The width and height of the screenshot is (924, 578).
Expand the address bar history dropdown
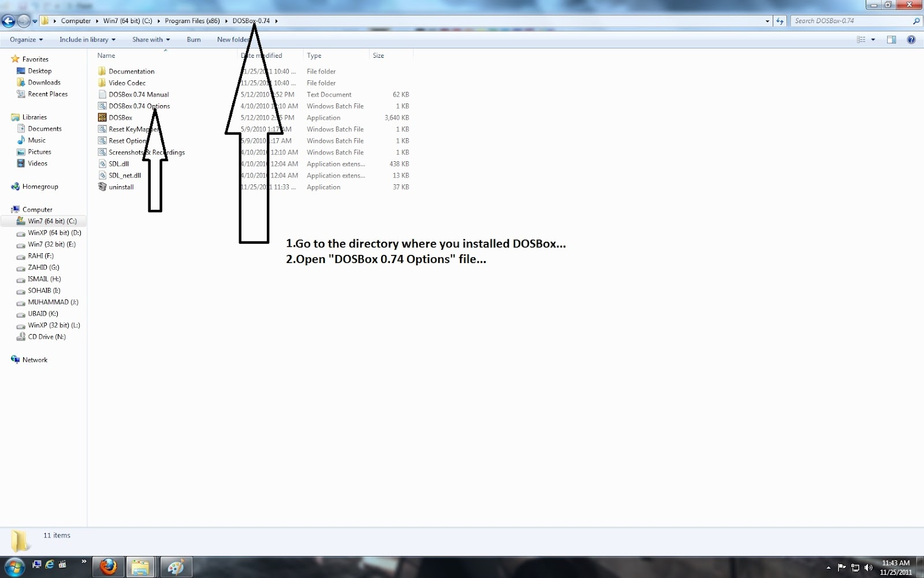767,21
